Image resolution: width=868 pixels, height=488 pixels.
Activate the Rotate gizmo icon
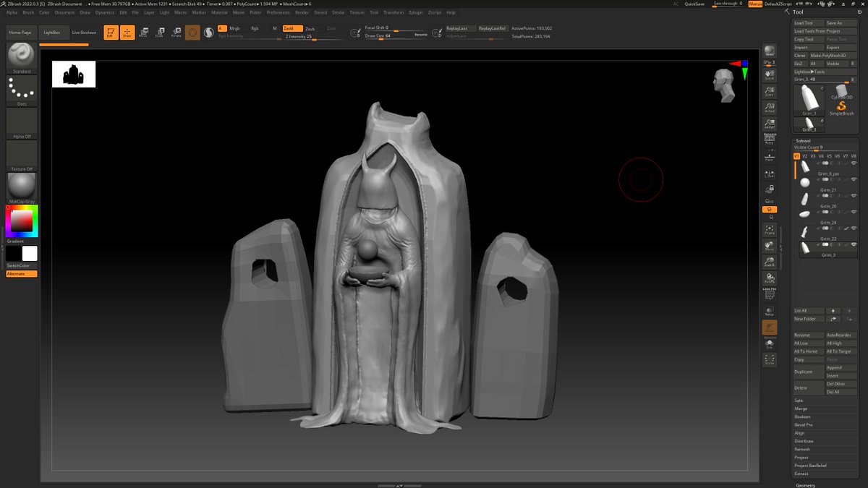176,33
